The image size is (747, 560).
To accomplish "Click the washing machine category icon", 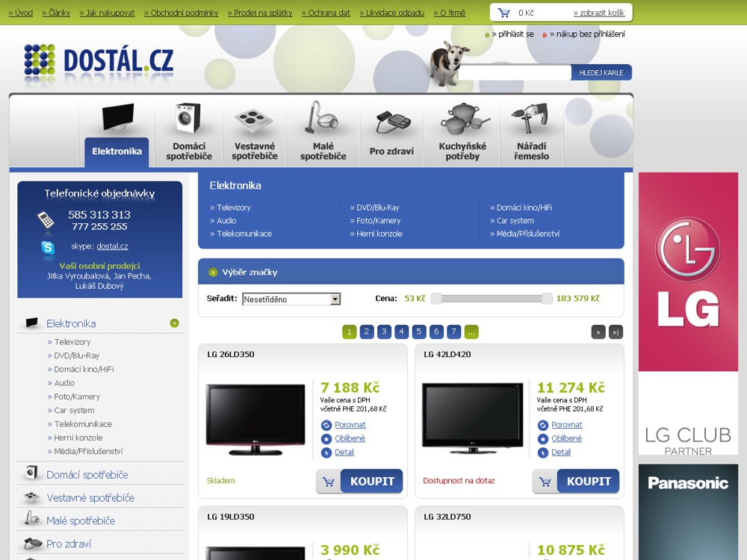I will pos(188,118).
